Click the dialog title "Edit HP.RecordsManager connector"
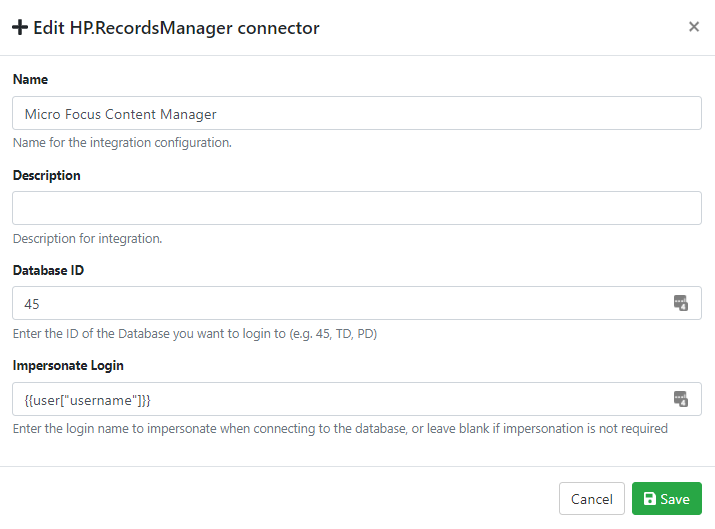 pyautogui.click(x=176, y=28)
